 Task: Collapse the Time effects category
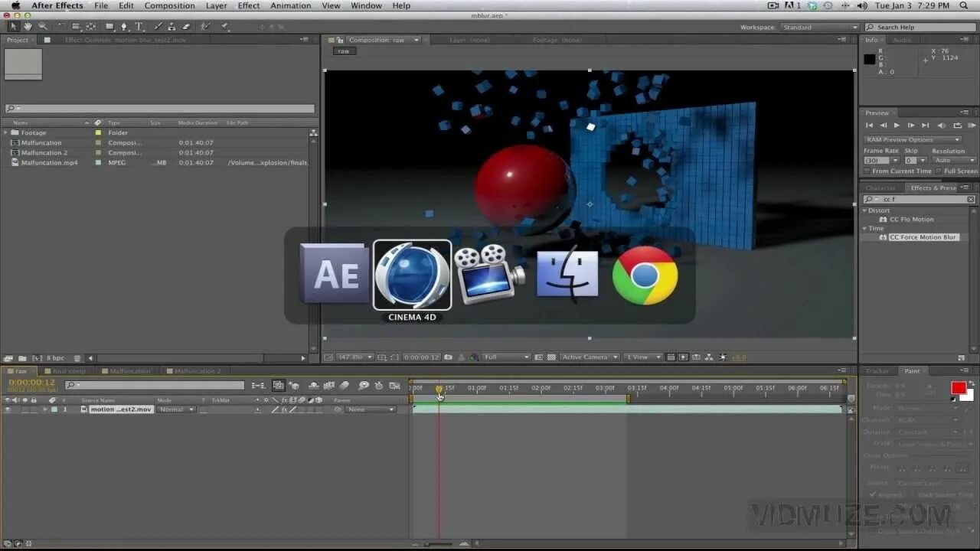click(x=865, y=228)
